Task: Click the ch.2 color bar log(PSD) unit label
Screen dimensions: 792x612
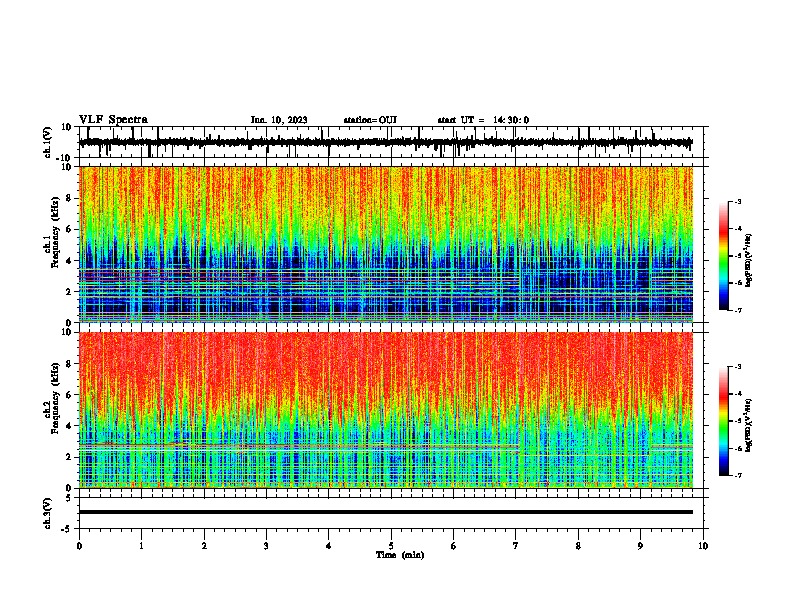Action: tap(749, 426)
